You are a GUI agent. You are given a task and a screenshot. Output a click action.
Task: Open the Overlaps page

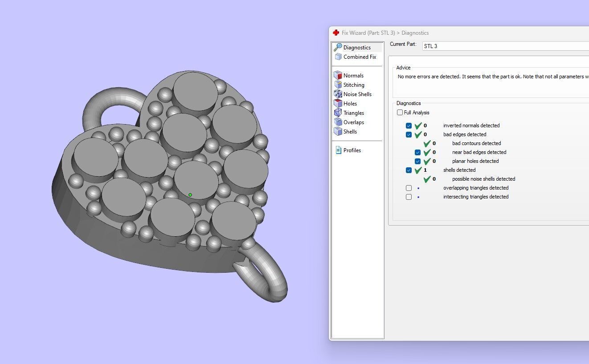point(354,122)
